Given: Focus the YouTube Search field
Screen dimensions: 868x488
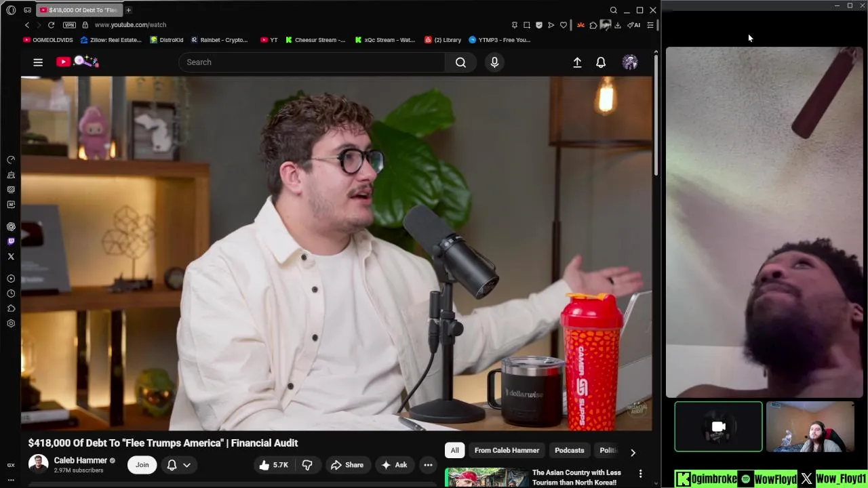Looking at the screenshot, I should tap(312, 62).
